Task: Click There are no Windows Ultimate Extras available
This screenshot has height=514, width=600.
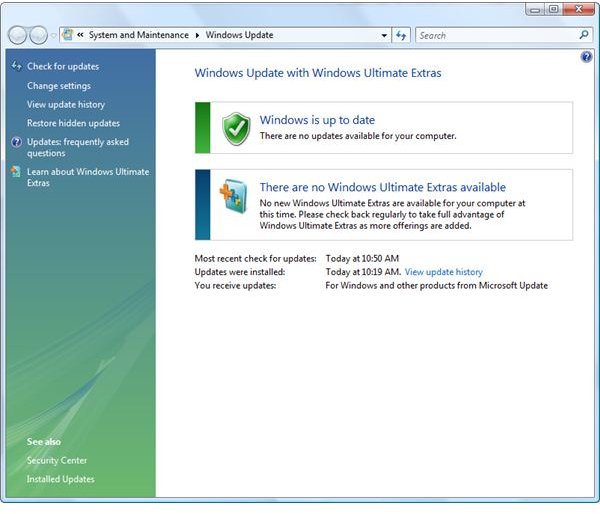Action: (383, 187)
